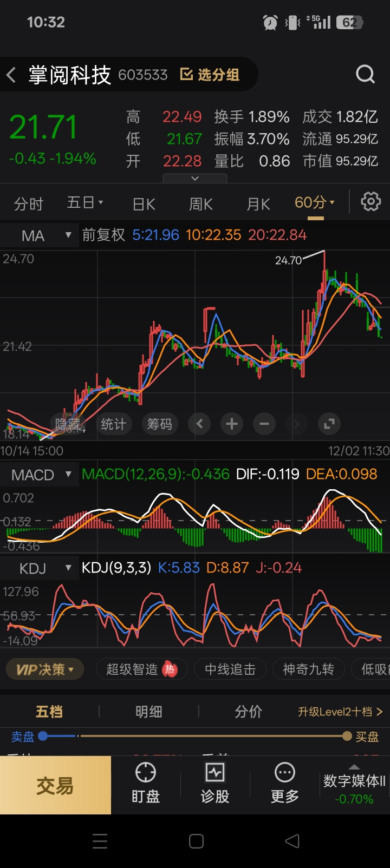
Task: Switch to 月K chart tab
Action: click(258, 204)
